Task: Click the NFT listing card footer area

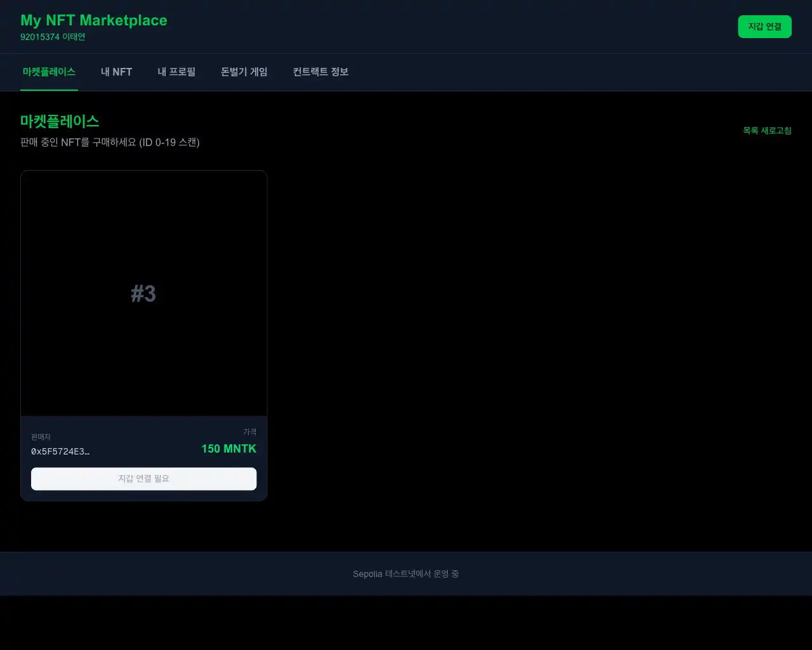Action: click(x=143, y=458)
